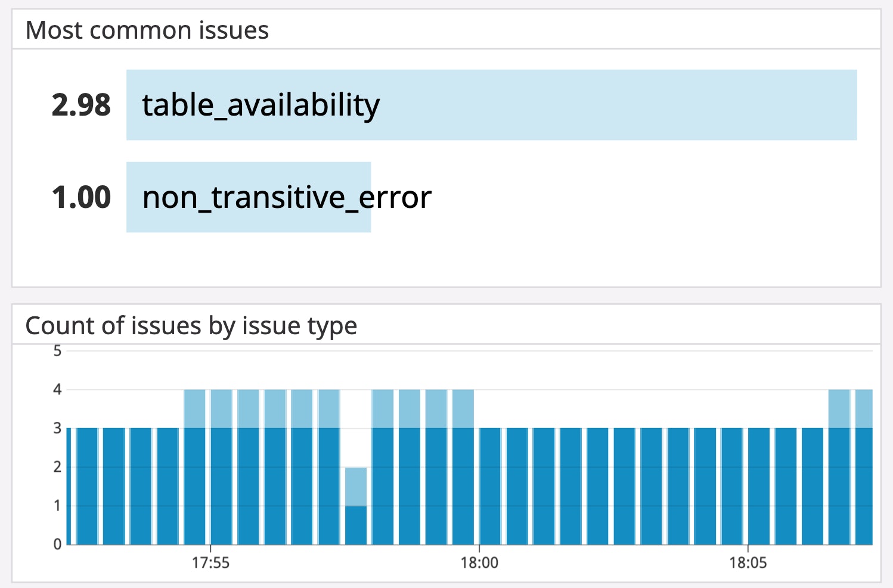The image size is (893, 588).
Task: Select the dark blue part of the shortest bar
Action: click(356, 525)
